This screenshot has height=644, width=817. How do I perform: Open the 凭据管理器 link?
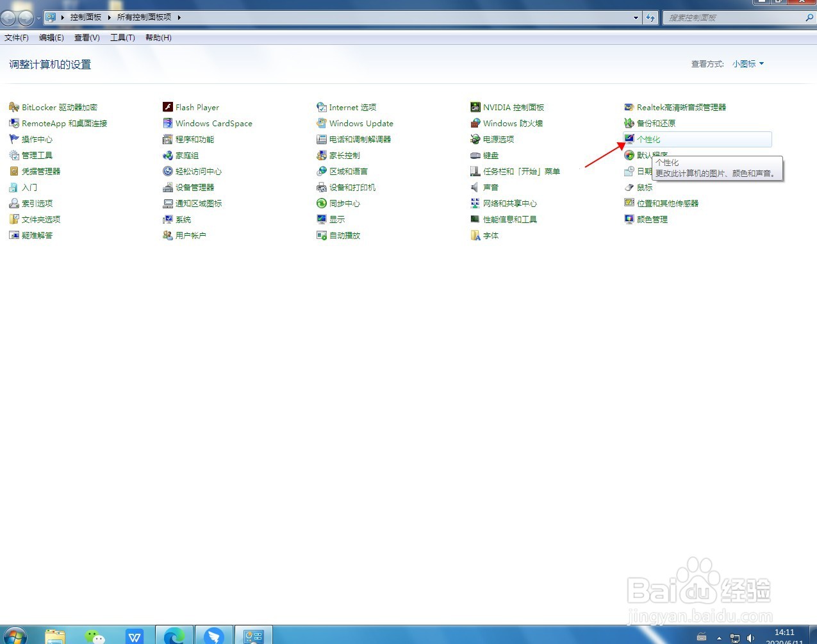(x=41, y=171)
